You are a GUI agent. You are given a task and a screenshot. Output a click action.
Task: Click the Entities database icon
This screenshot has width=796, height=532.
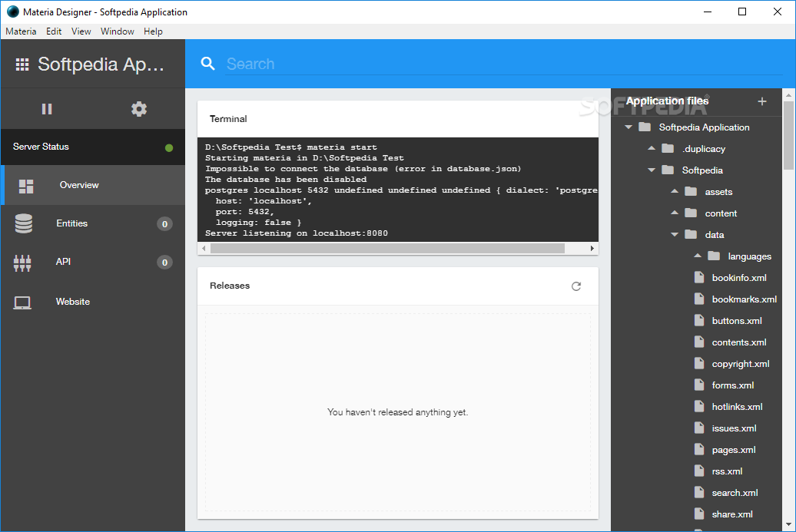coord(23,223)
